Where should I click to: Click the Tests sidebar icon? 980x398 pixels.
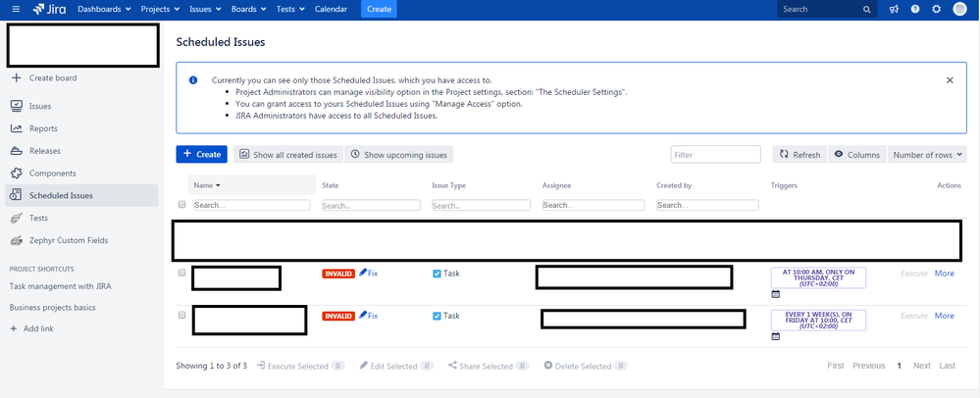point(17,218)
